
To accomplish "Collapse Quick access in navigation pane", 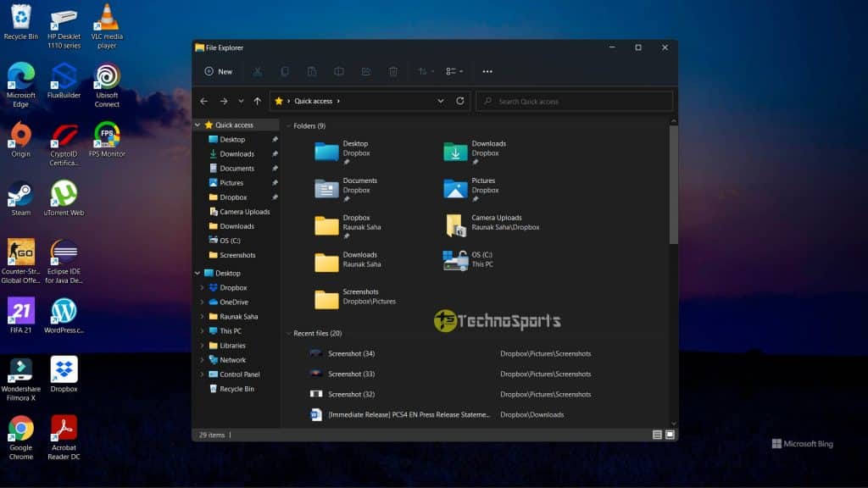I will (198, 125).
